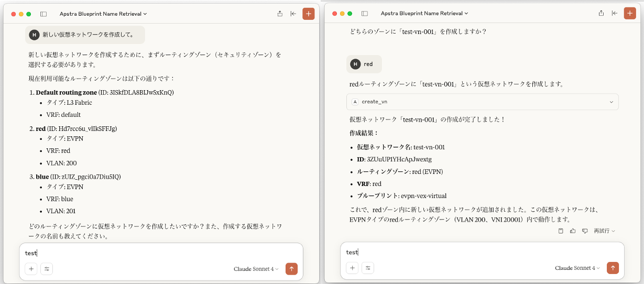Image resolution: width=644 pixels, height=284 pixels.
Task: Open Claude Sonnet 4 model selector in left window
Action: pyautogui.click(x=257, y=269)
